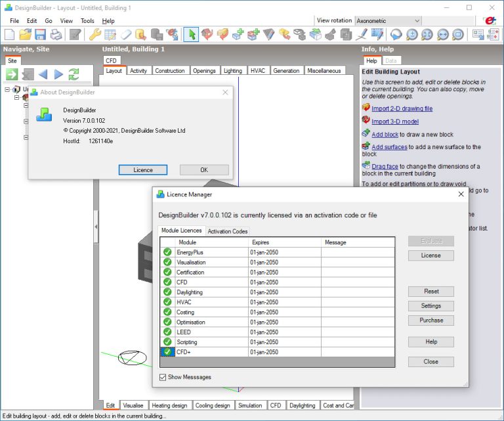Switch to the Activity tab
504x421 pixels.
pos(138,71)
